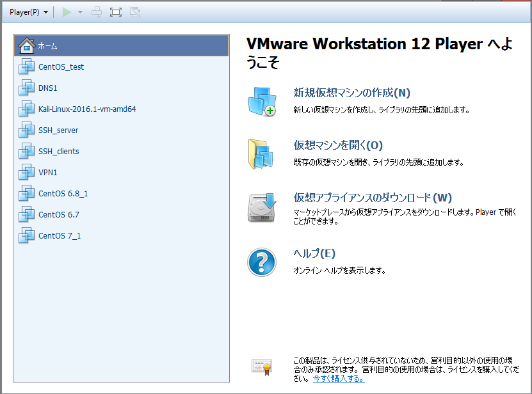The width and height of the screenshot is (532, 394).
Task: Click the VM icon beside CentOS 7_1
Action: [x=27, y=235]
